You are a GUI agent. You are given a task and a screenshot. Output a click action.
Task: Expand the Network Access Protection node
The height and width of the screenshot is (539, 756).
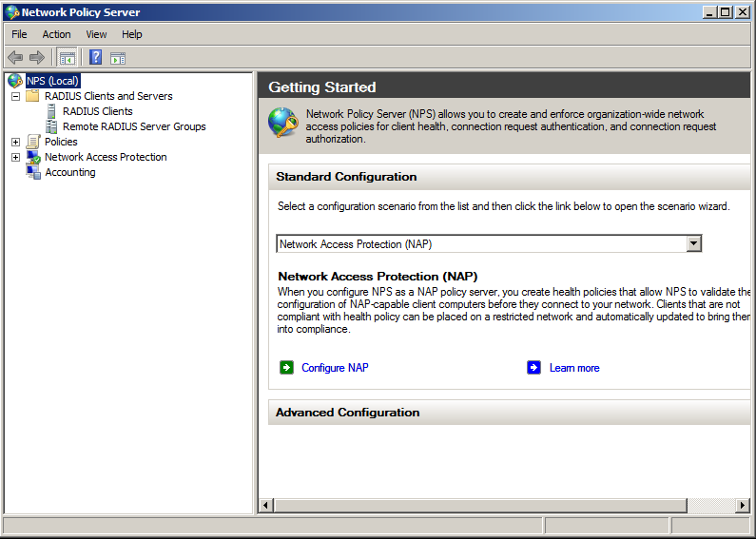click(15, 157)
